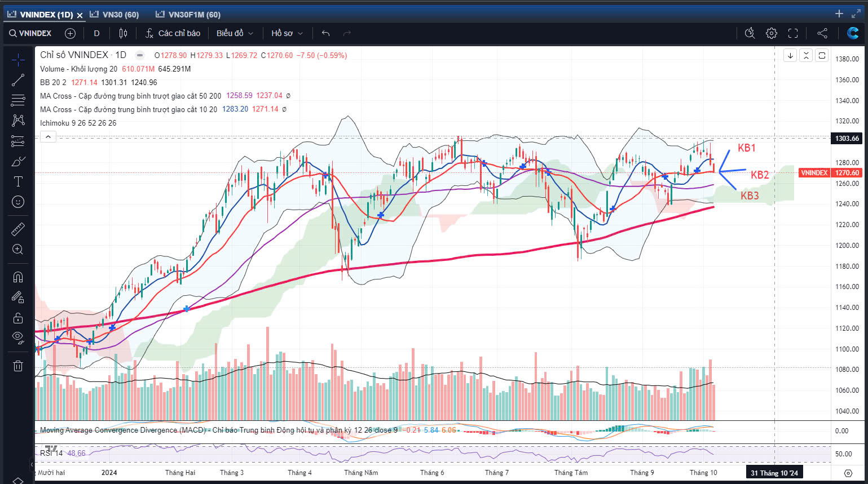The width and height of the screenshot is (868, 484).
Task: Open the quick search icon
Action: (x=750, y=33)
